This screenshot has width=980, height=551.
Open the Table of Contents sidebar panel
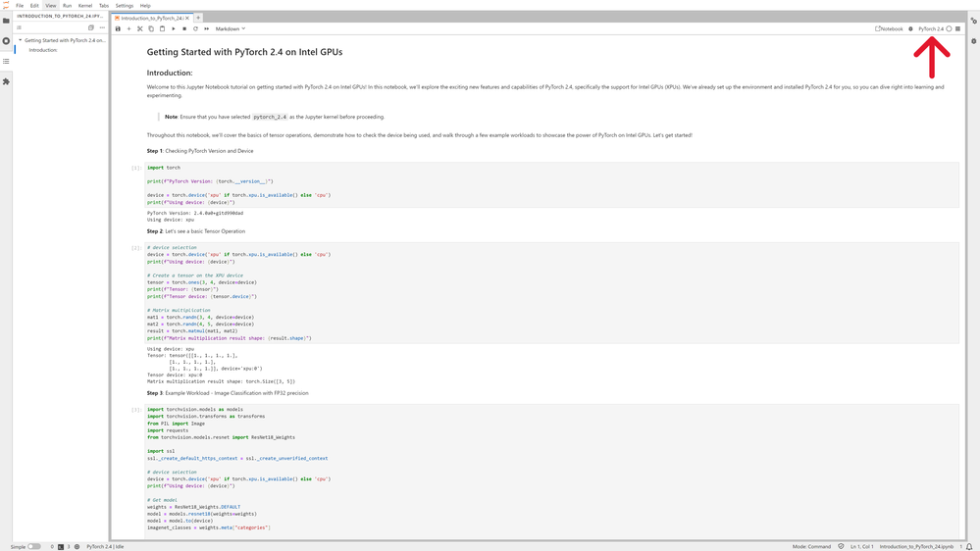click(x=6, y=61)
